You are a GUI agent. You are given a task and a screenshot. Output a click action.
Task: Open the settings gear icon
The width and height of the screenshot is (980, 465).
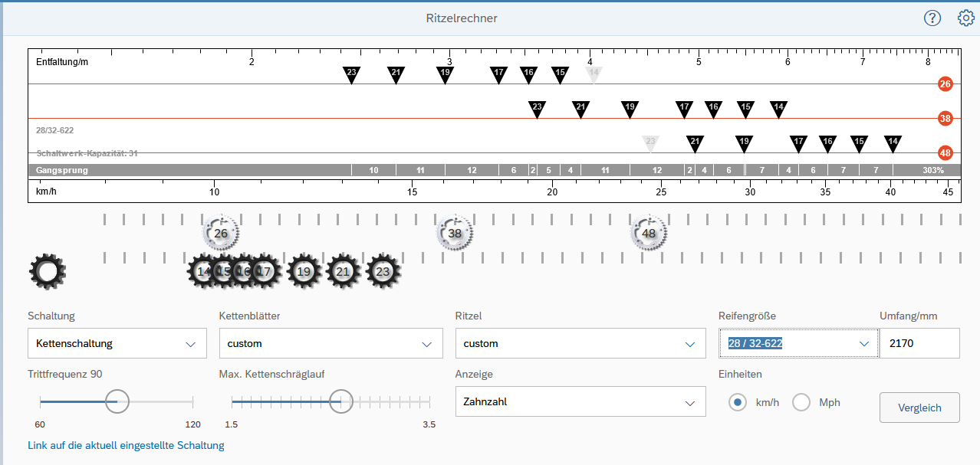click(965, 18)
